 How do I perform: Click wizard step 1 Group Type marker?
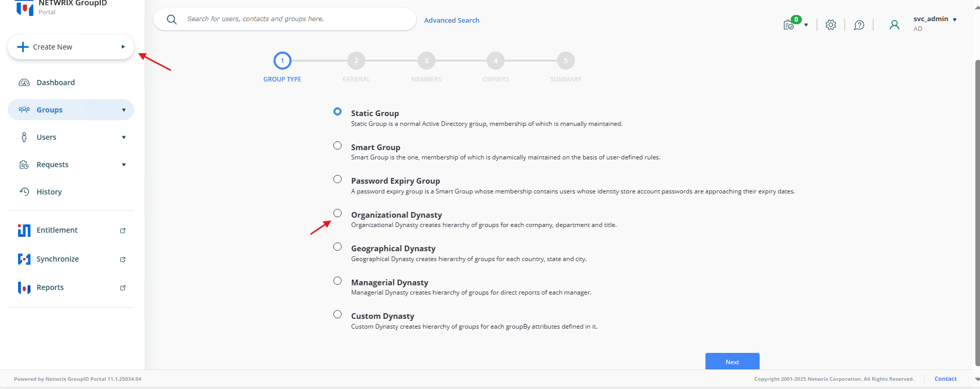pyautogui.click(x=282, y=61)
